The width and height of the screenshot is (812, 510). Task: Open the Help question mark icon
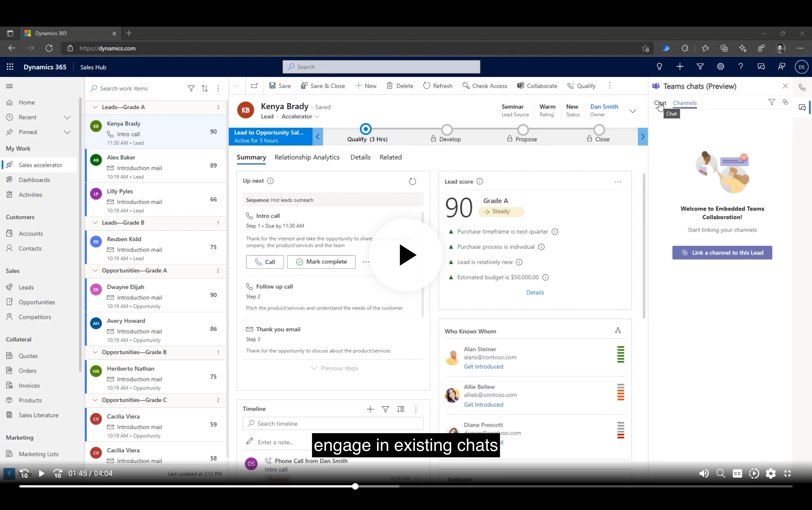tap(741, 67)
